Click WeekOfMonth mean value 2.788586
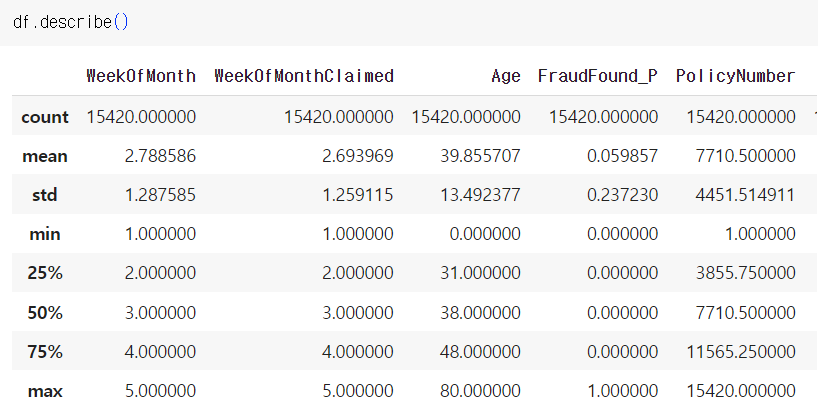Screen dimensions: 821x412 [x=160, y=156]
